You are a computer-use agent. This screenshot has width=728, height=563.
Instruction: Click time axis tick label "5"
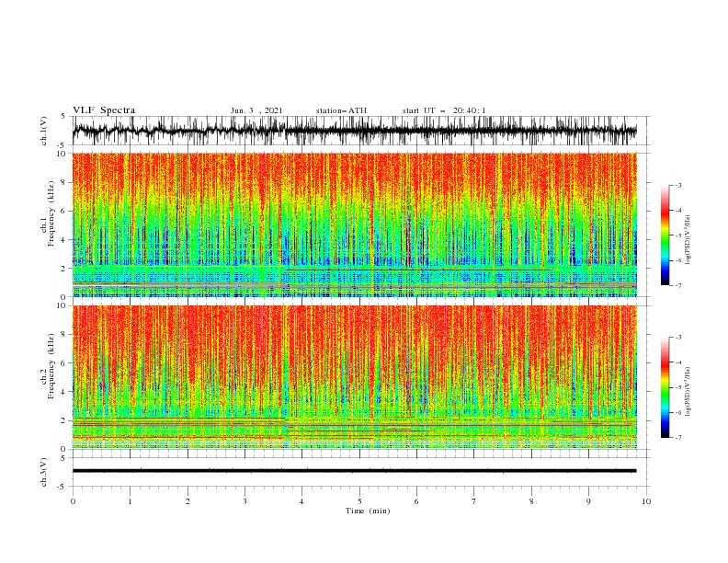[359, 501]
